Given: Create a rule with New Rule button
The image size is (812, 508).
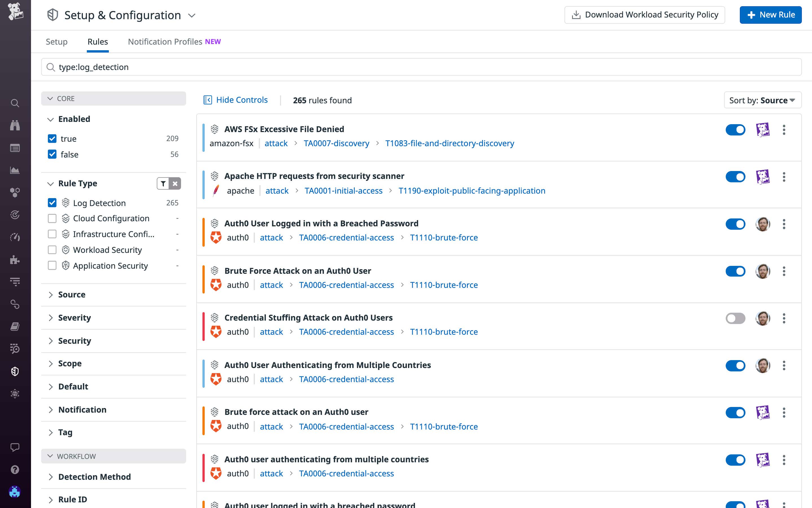Looking at the screenshot, I should (771, 15).
